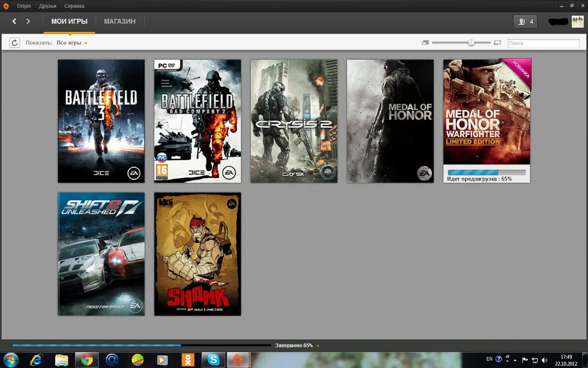Image resolution: width=588 pixels, height=368 pixels.
Task: Go forward with the right arrow
Action: (28, 22)
